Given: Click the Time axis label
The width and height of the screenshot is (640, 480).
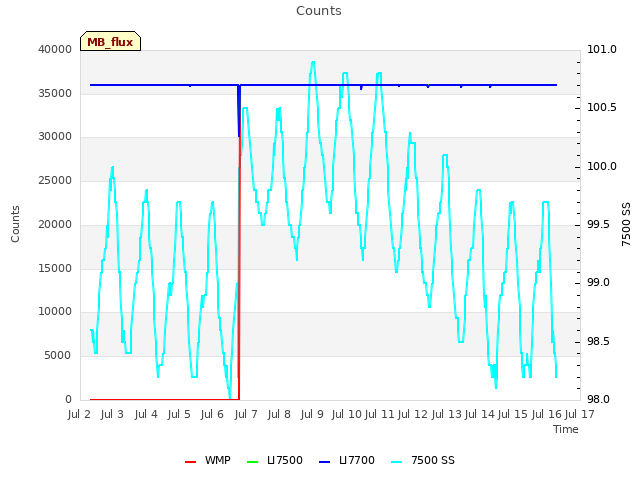Looking at the screenshot, I should [x=566, y=429].
